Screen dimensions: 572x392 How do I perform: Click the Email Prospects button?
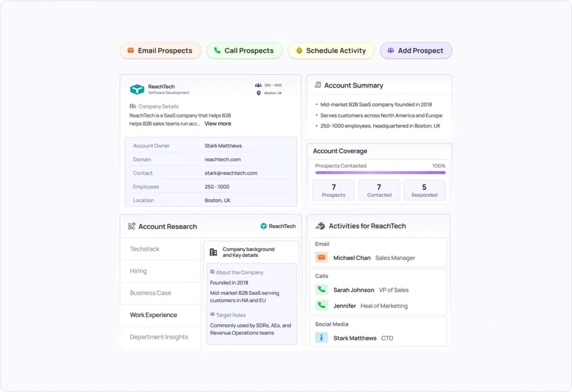pyautogui.click(x=160, y=50)
